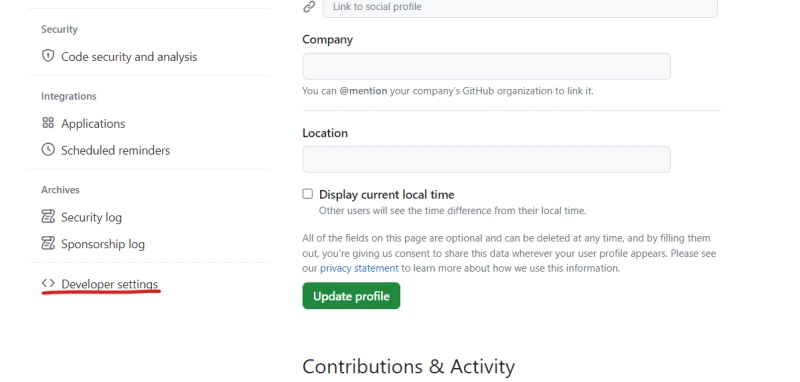
Task: Click the Applications grid icon
Action: click(48, 123)
